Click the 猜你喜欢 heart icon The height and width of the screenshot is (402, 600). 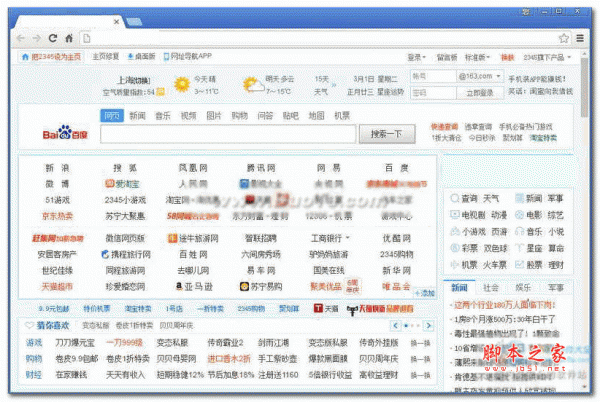29,326
